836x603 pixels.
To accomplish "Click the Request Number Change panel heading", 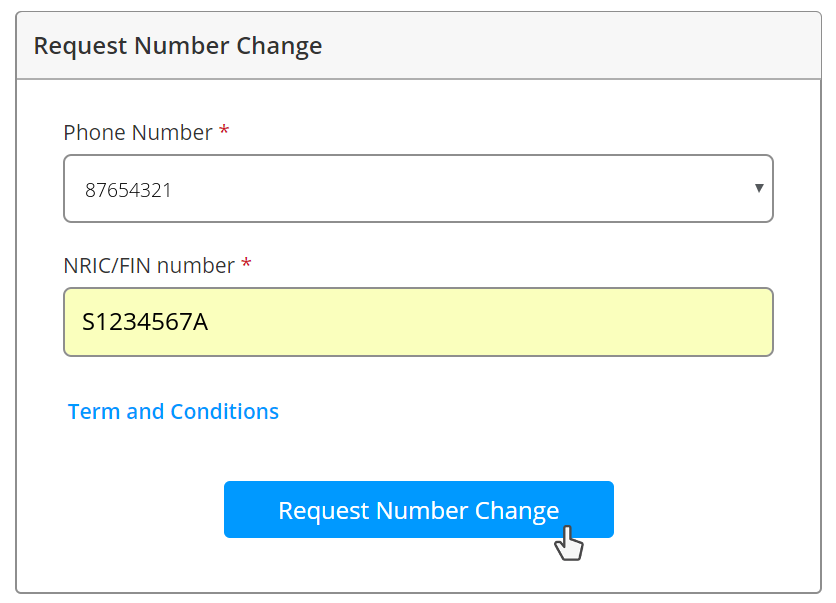I will pos(178,46).
